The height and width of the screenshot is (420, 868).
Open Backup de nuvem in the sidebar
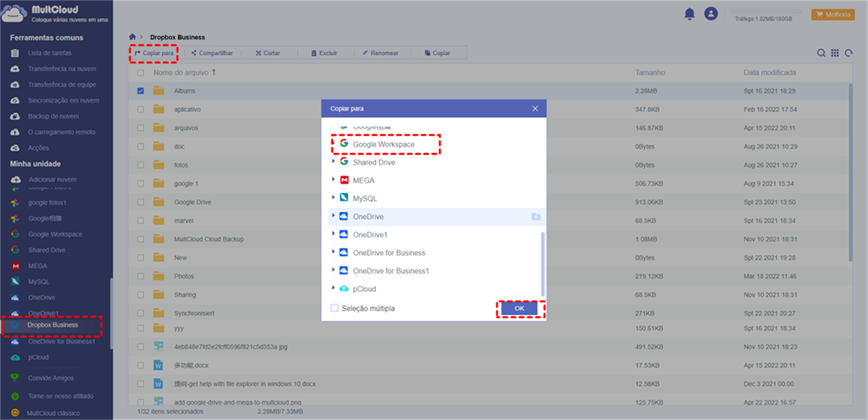[53, 116]
